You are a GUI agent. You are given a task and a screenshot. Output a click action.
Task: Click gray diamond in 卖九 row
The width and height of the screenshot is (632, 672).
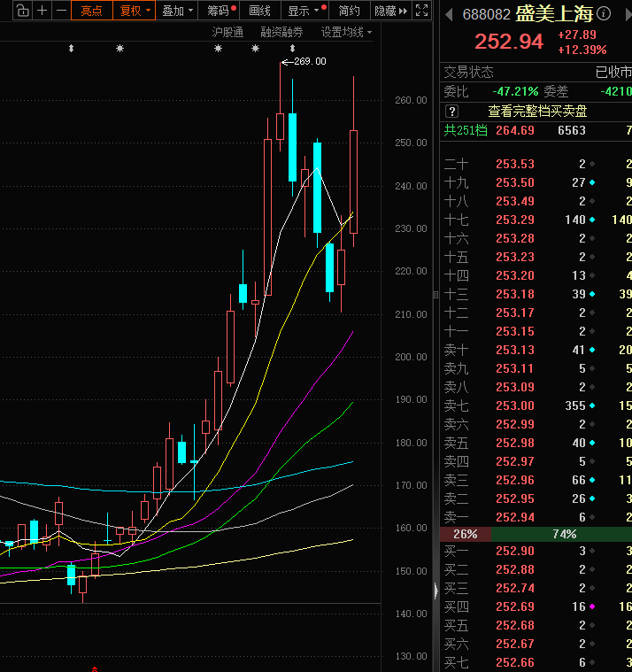coord(592,368)
